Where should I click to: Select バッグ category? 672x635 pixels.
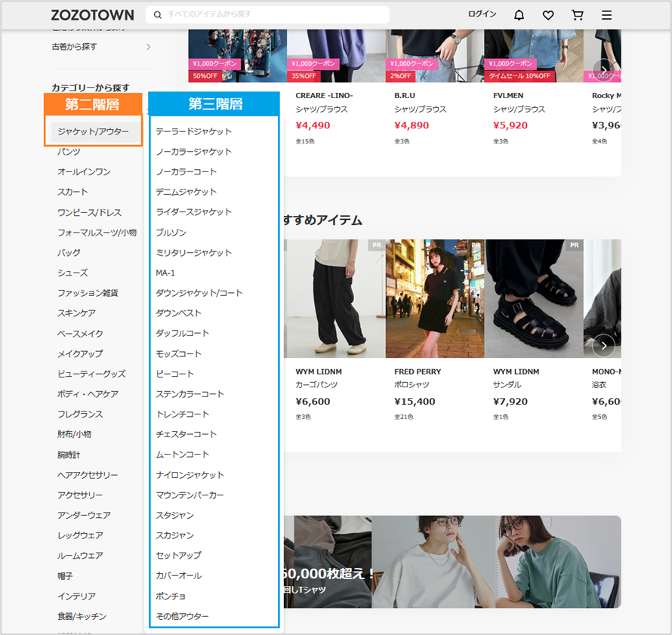[x=69, y=253]
